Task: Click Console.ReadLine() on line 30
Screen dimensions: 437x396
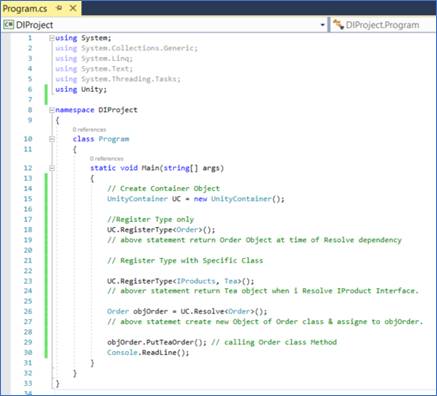Action: (x=148, y=353)
